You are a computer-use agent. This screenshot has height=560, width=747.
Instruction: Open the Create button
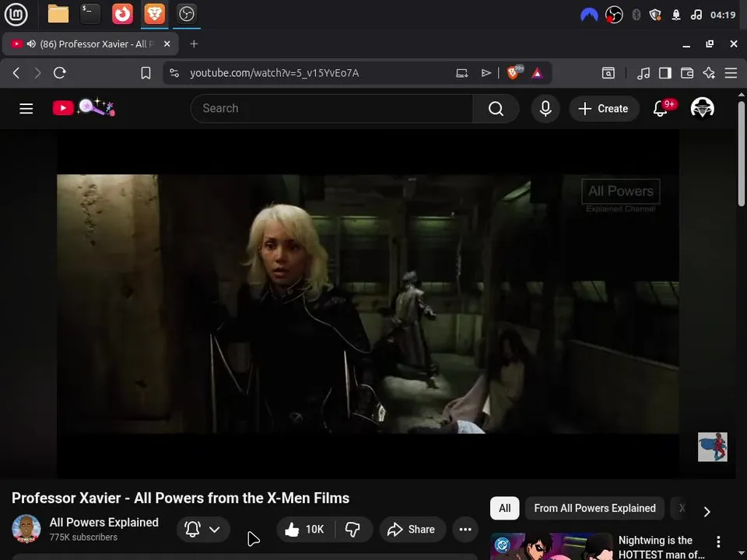(604, 109)
